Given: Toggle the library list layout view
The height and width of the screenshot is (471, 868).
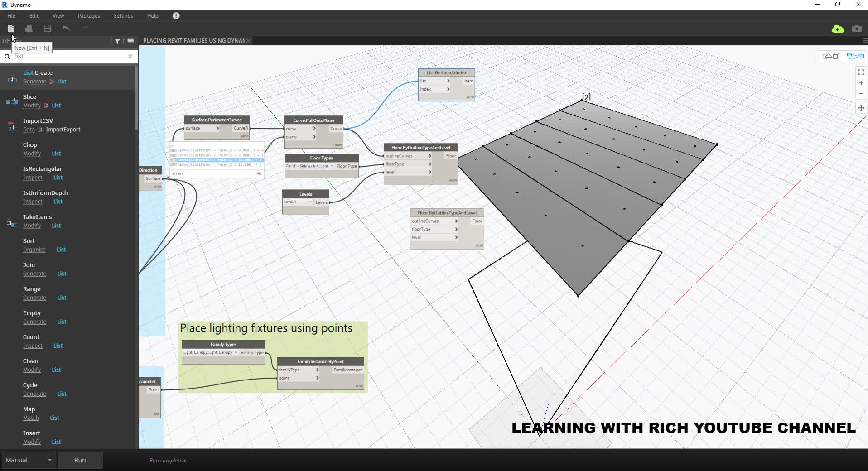Looking at the screenshot, I should tap(130, 41).
